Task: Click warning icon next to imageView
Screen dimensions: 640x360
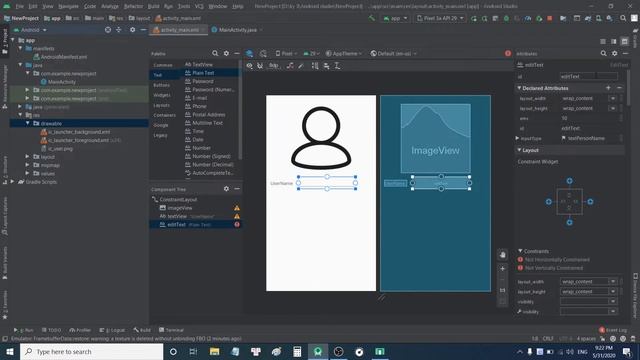Action: point(237,208)
